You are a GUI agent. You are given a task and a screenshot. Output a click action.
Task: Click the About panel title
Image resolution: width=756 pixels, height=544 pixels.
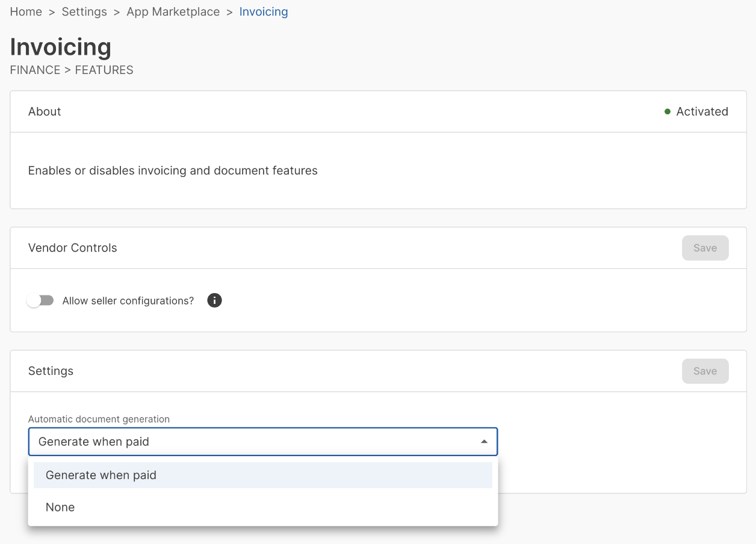point(45,111)
